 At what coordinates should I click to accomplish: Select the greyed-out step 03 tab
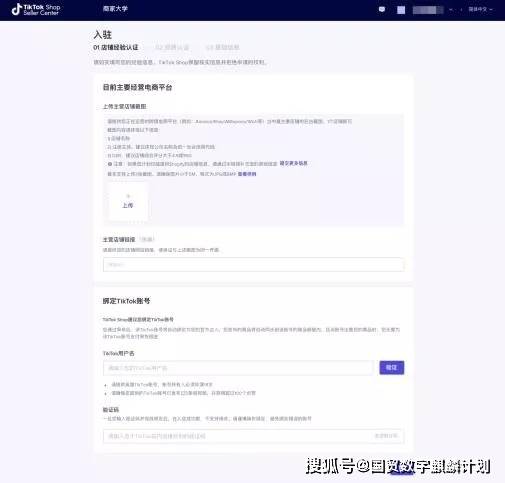pyautogui.click(x=222, y=47)
